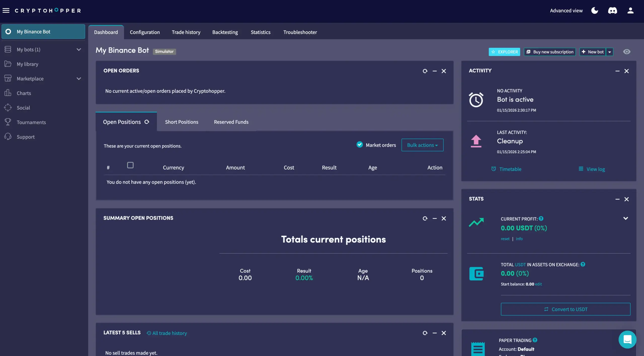Open the support chat bubble
This screenshot has height=356, width=644.
(627, 339)
